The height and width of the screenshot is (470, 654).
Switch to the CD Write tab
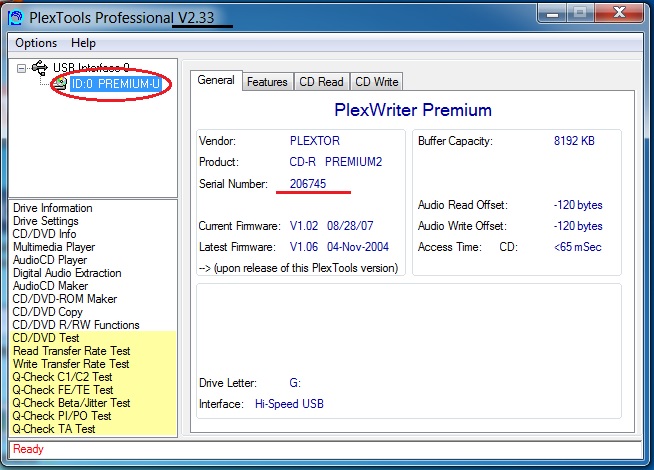click(377, 82)
